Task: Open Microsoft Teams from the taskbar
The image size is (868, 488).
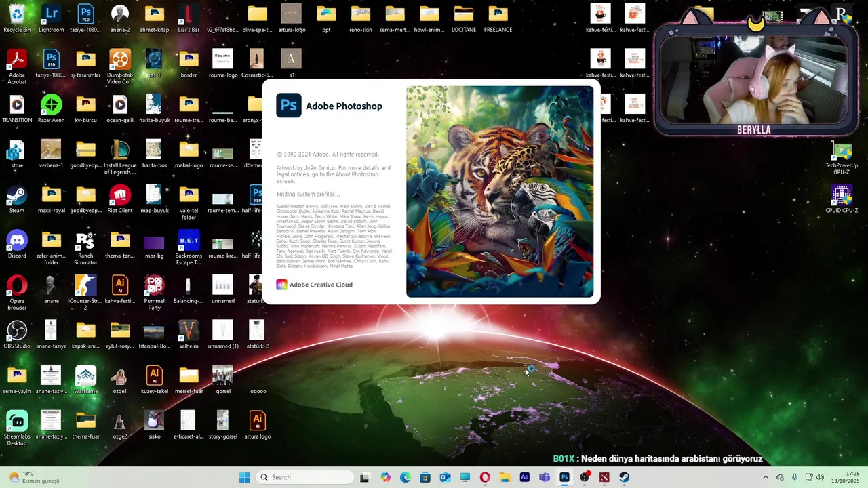Action: 545,477
